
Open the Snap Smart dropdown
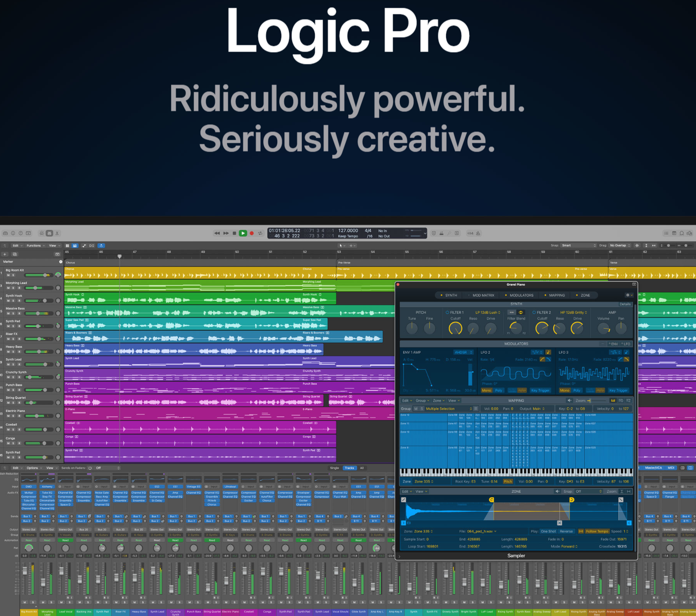579,245
